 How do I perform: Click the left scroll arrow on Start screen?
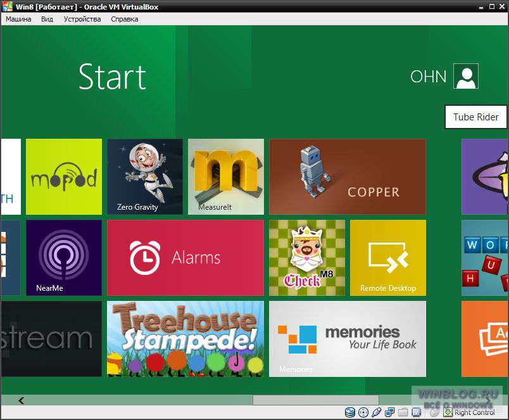point(22,400)
